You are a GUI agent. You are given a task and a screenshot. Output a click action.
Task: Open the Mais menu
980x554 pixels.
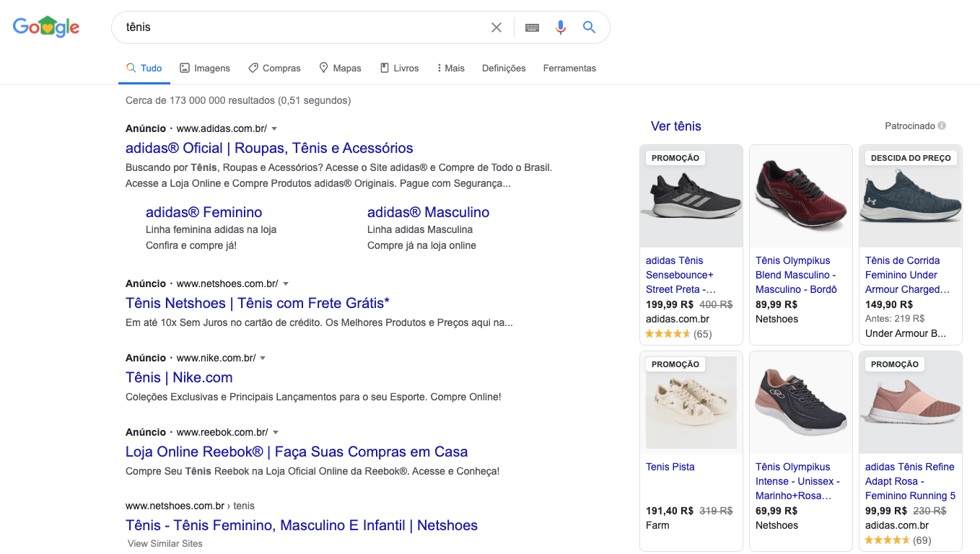click(x=450, y=68)
